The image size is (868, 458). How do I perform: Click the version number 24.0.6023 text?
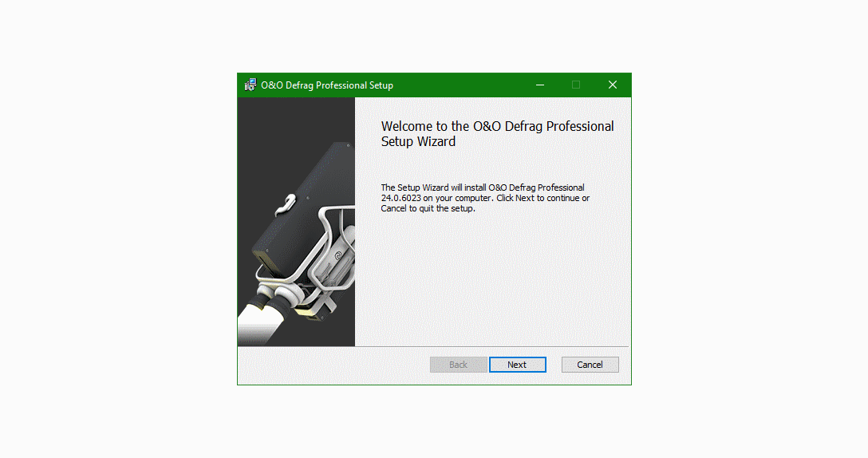click(400, 198)
